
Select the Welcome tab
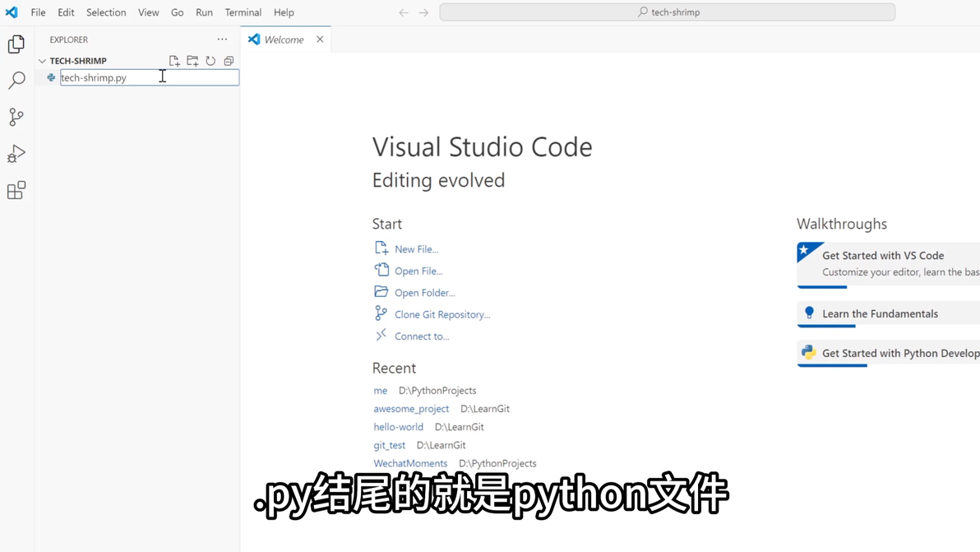(x=284, y=39)
